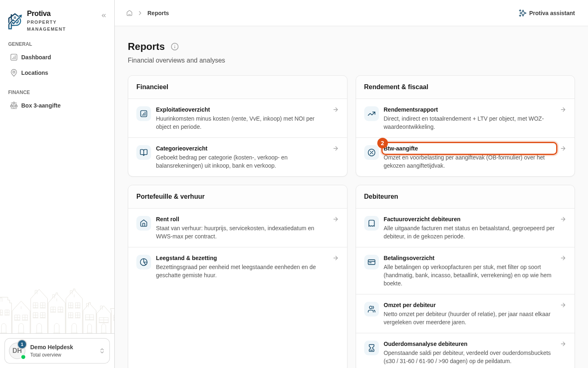Click the arrow next to Categorieoverzicht
This screenshot has width=588, height=368.
(336, 148)
